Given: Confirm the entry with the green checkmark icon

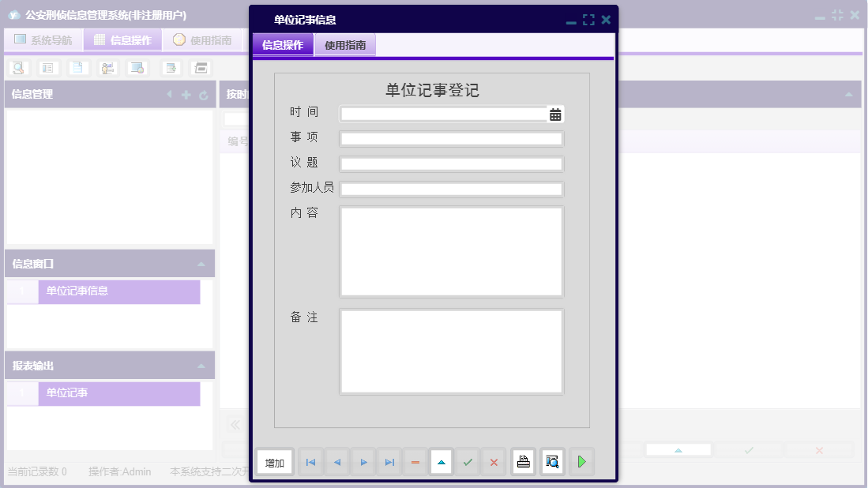Looking at the screenshot, I should [468, 462].
